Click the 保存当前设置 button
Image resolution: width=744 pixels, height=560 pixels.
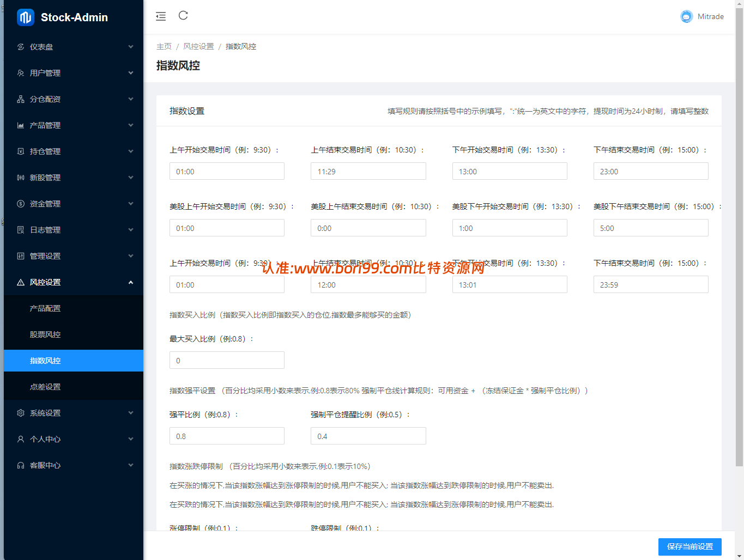pos(690,547)
